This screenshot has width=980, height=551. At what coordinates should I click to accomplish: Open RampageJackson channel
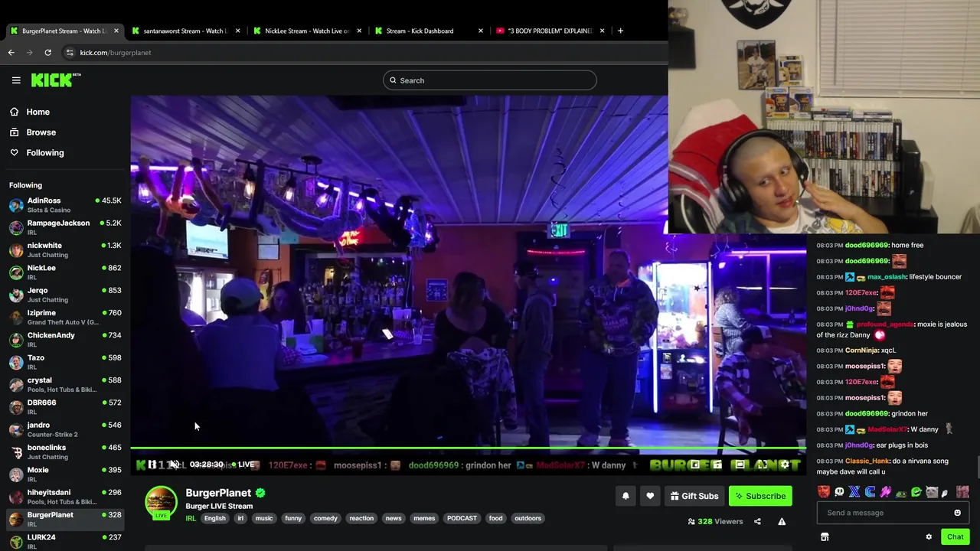(65, 227)
